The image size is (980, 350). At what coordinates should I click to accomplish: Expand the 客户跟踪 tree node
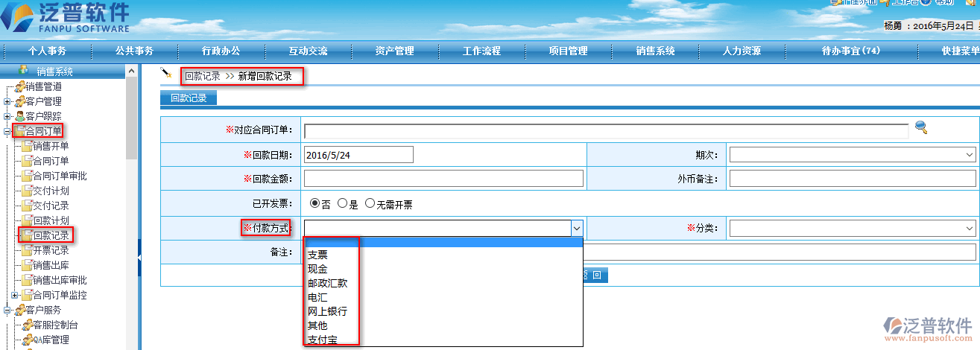point(7,116)
